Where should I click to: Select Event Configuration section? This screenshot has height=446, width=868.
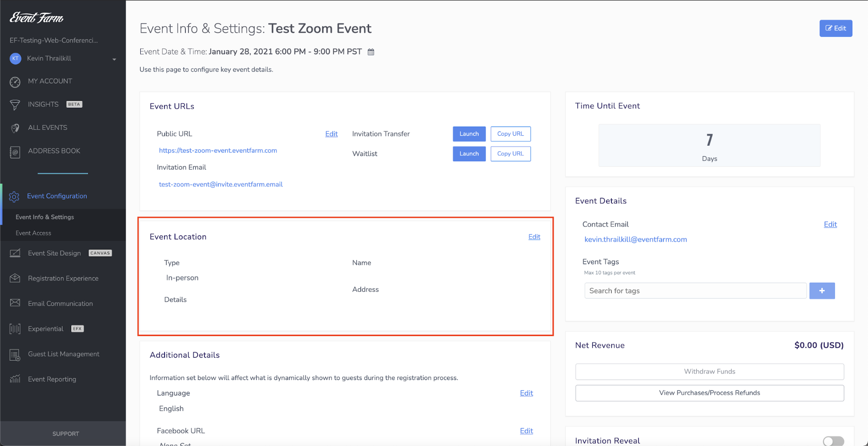(57, 196)
